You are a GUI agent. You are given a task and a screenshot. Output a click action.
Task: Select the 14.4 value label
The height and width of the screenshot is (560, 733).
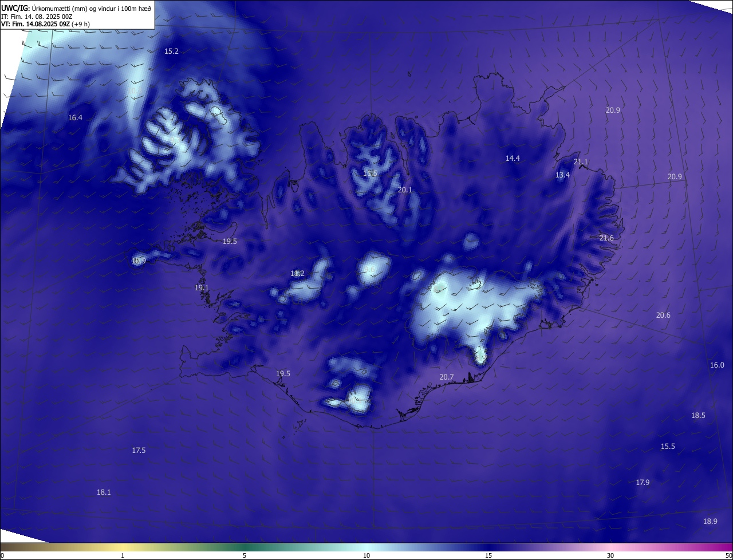tap(513, 158)
